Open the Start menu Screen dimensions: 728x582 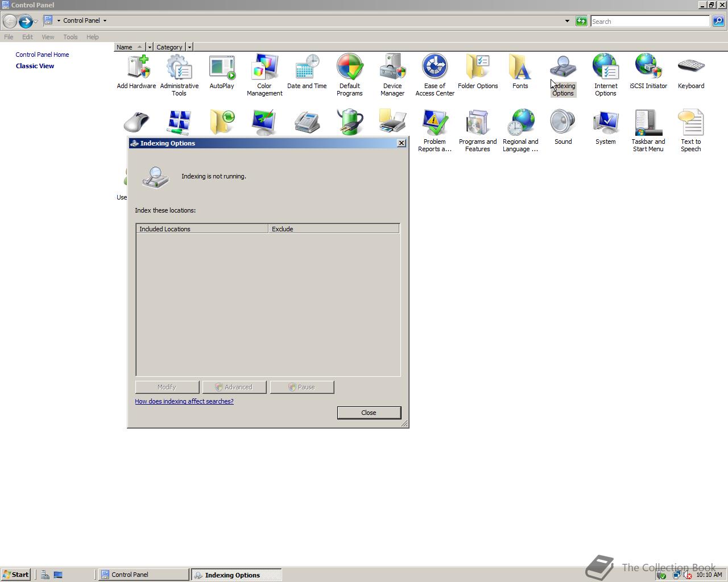point(16,575)
